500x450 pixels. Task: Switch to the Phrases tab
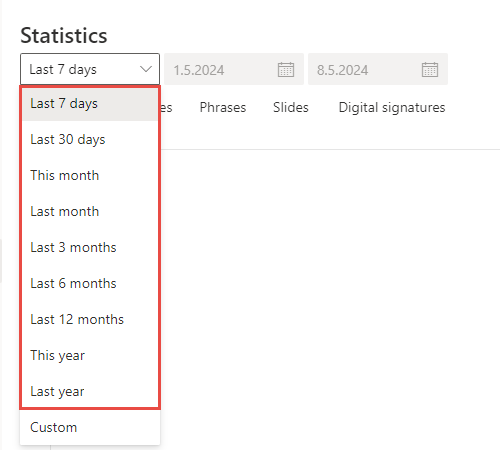[223, 108]
